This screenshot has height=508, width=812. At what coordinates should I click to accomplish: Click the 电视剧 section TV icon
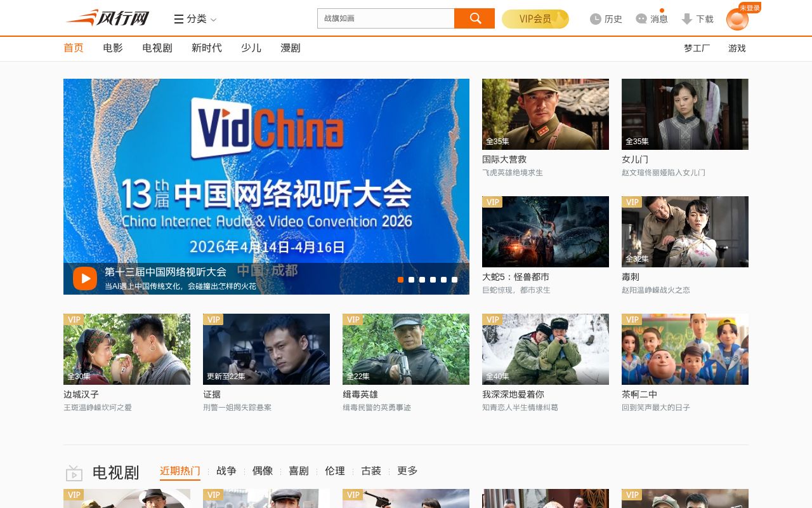pyautogui.click(x=74, y=473)
